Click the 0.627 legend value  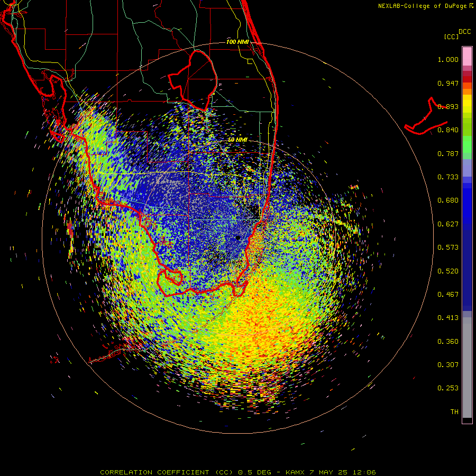(448, 224)
